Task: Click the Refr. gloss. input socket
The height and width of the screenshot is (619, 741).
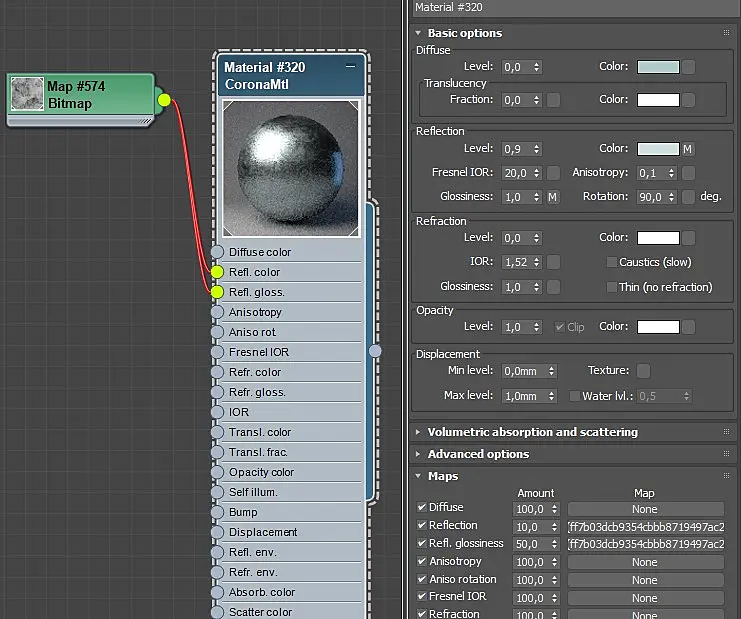Action: tap(217, 392)
